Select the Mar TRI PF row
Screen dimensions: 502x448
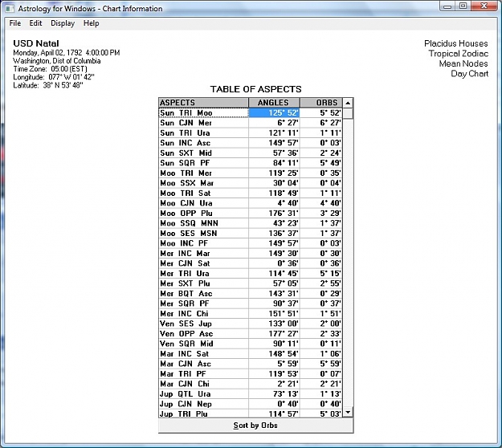pos(251,374)
